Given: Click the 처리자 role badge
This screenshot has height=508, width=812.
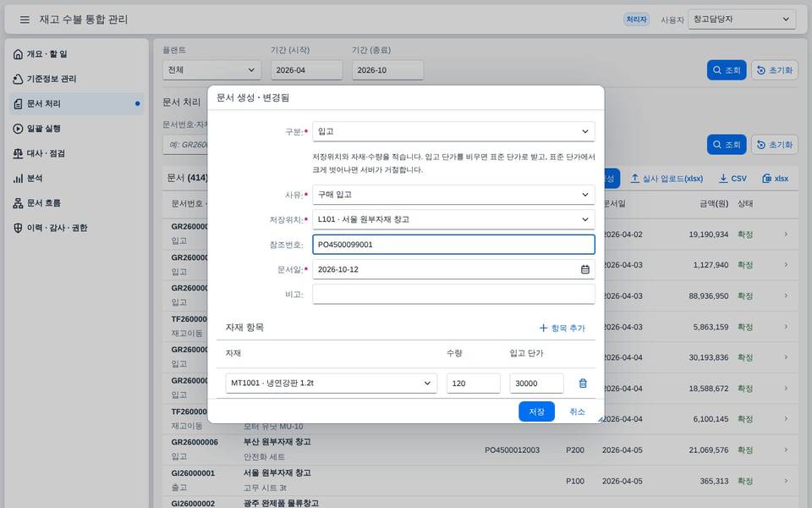Looking at the screenshot, I should [636, 19].
